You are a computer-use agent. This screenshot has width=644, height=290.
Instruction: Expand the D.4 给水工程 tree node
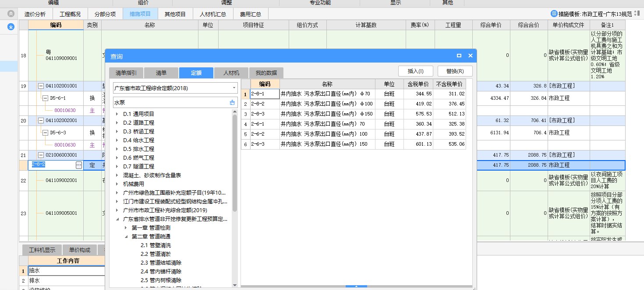(x=117, y=140)
